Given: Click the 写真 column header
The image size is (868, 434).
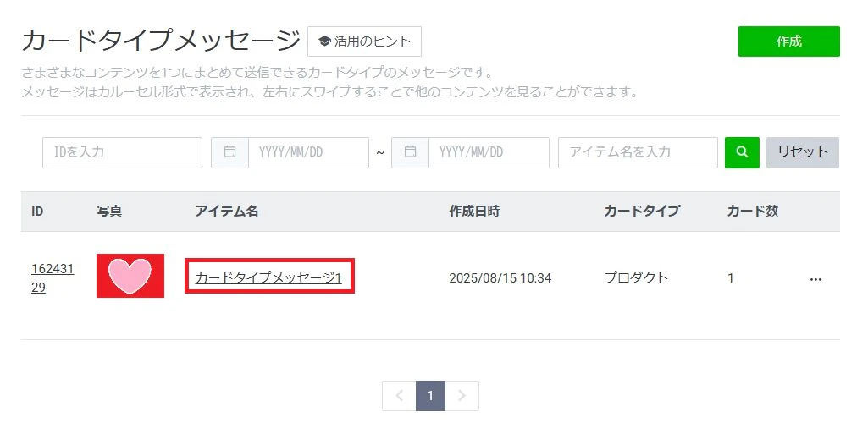Looking at the screenshot, I should click(x=109, y=211).
